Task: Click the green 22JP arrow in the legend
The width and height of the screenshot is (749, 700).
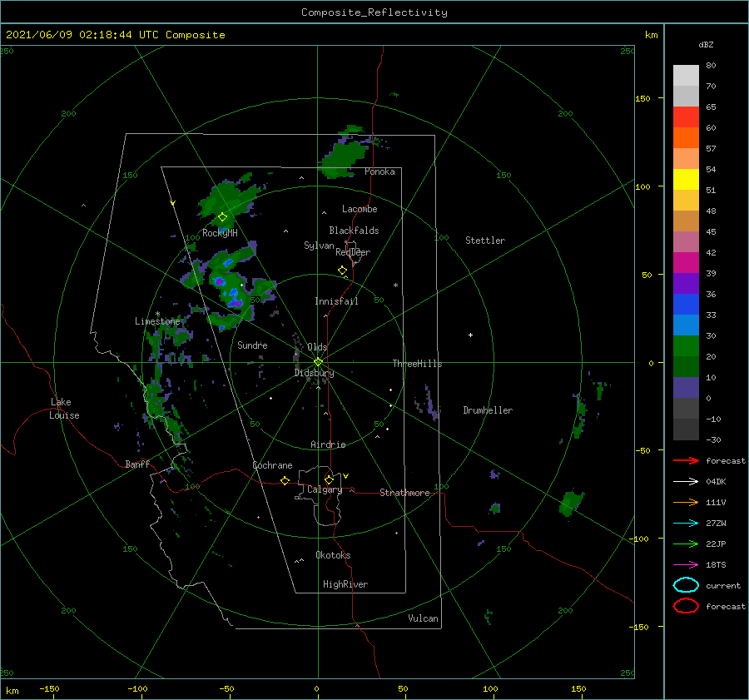Action: tap(686, 544)
